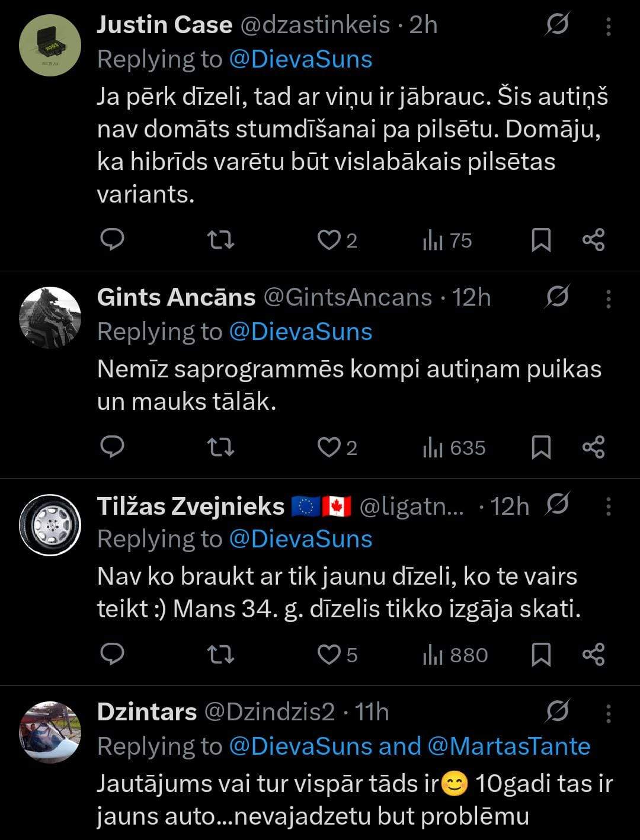View analytics showing 880 views

[x=455, y=655]
